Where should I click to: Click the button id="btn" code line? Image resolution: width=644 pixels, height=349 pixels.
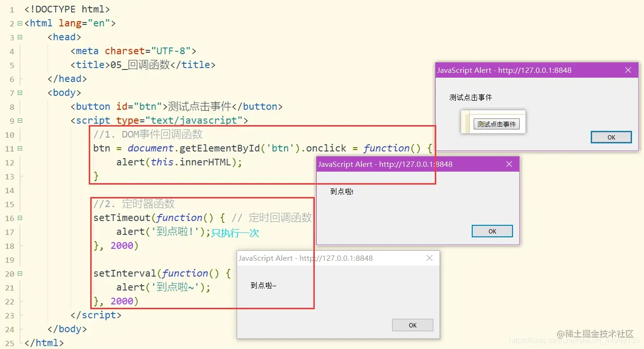177,106
